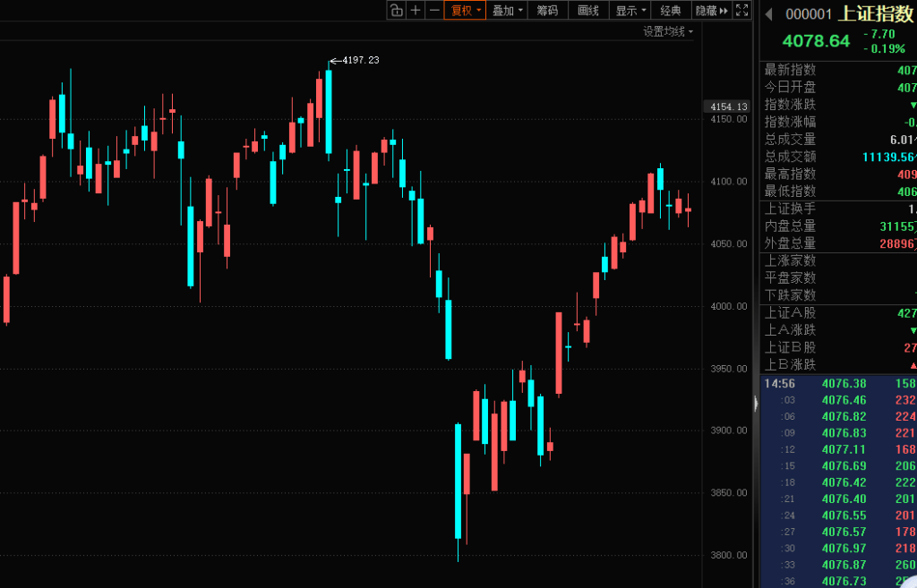Click the side panel collapse handle
The width and height of the screenshot is (917, 588).
(x=756, y=405)
